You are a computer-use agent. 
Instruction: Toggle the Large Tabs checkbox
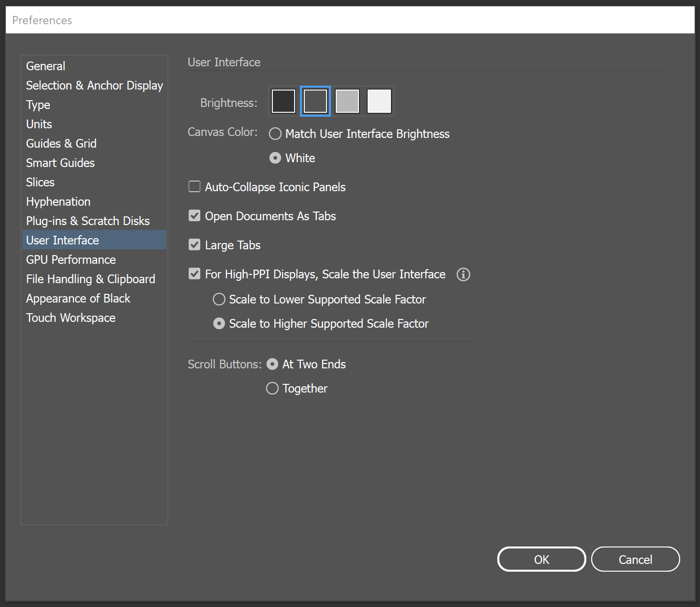(x=194, y=245)
